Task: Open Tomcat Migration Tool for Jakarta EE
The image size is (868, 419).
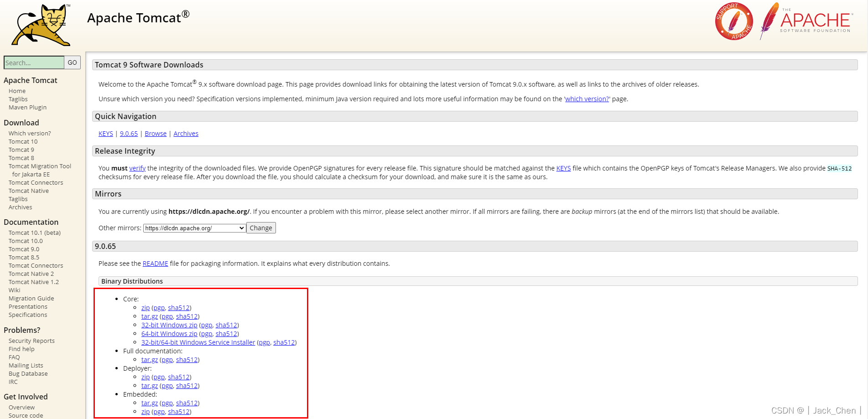Action: coord(40,171)
